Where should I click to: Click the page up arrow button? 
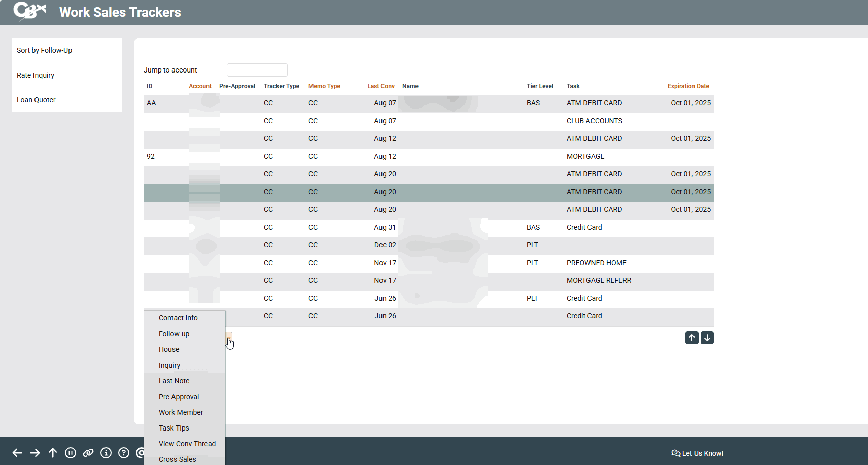tap(692, 338)
